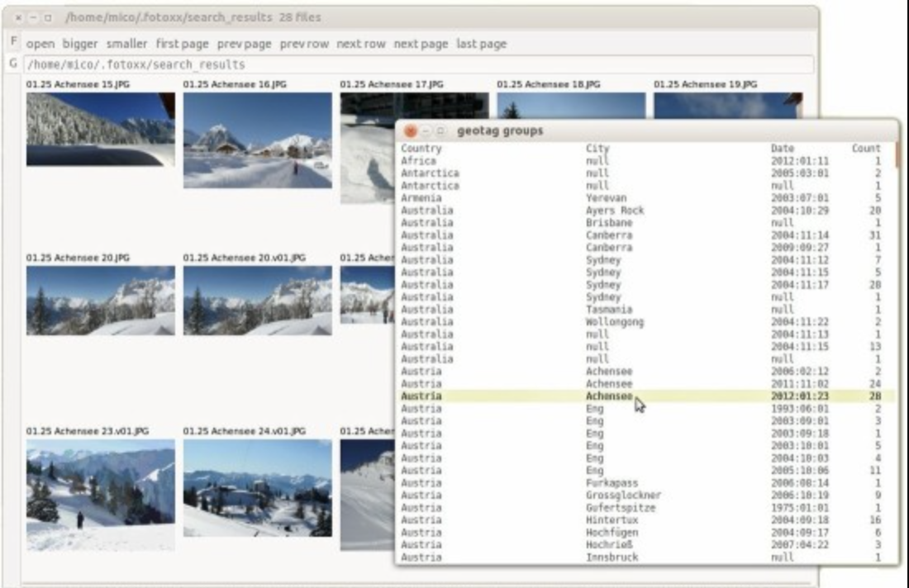
Task: Click the 'open' toolbar button
Action: [x=40, y=44]
